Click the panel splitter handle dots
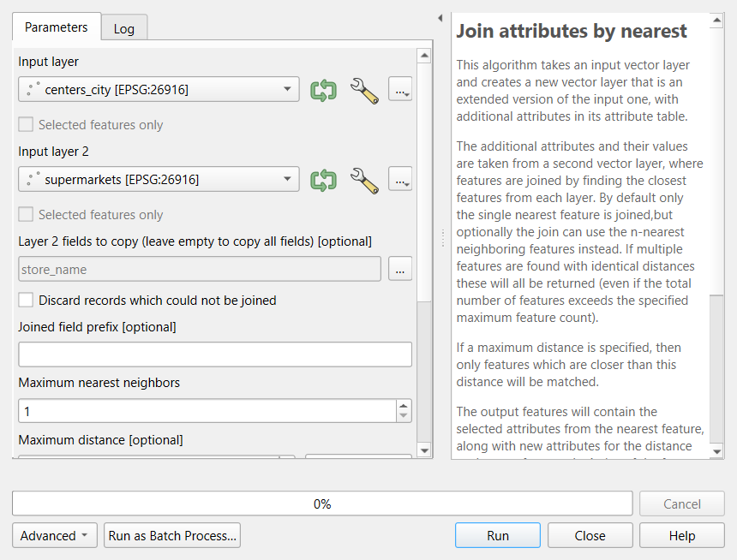The width and height of the screenshot is (737, 560). coord(443,238)
